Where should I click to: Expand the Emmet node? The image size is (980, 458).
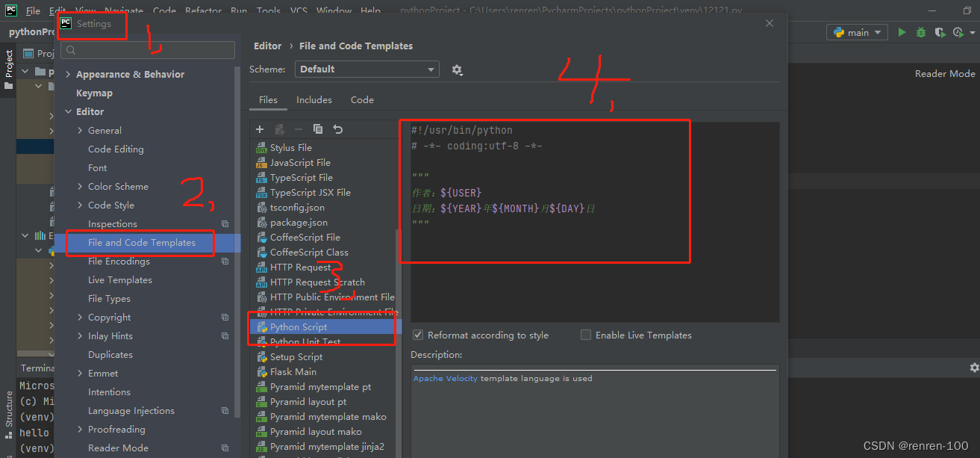(x=81, y=374)
